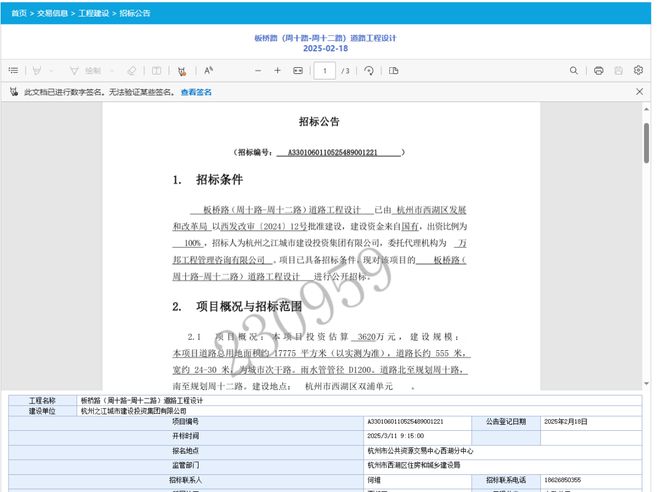
Task: Open the table of contents sidebar icon
Action: pos(13,70)
